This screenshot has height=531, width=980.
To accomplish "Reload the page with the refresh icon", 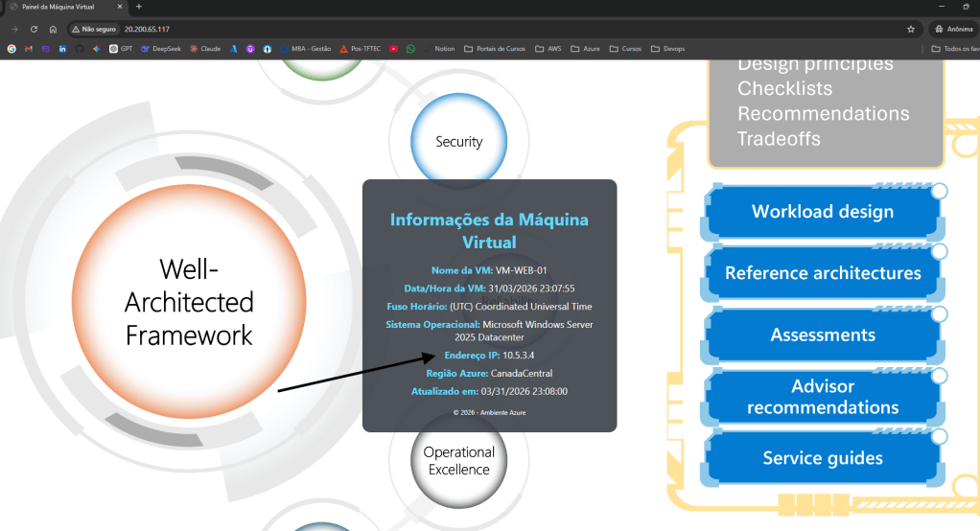I will (x=34, y=29).
